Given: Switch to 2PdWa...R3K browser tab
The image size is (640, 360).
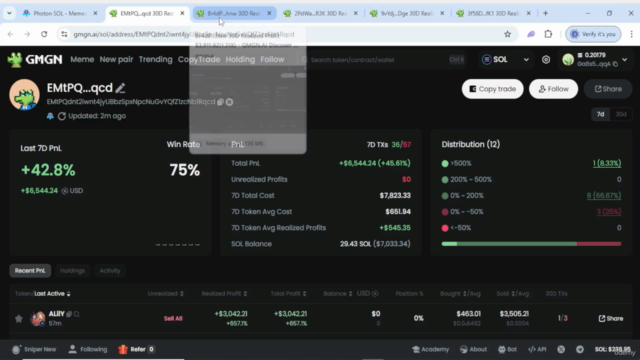Looking at the screenshot, I should [x=321, y=13].
